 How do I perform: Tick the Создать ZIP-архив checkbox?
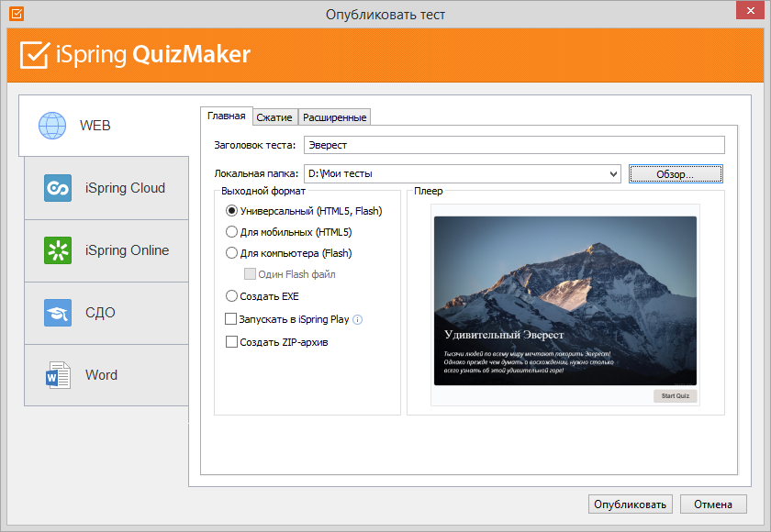click(x=231, y=342)
